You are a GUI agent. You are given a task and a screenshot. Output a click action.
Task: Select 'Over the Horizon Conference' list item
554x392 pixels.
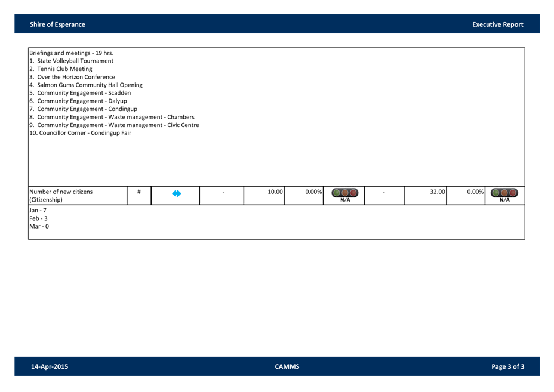pyautogui.click(x=76, y=77)
